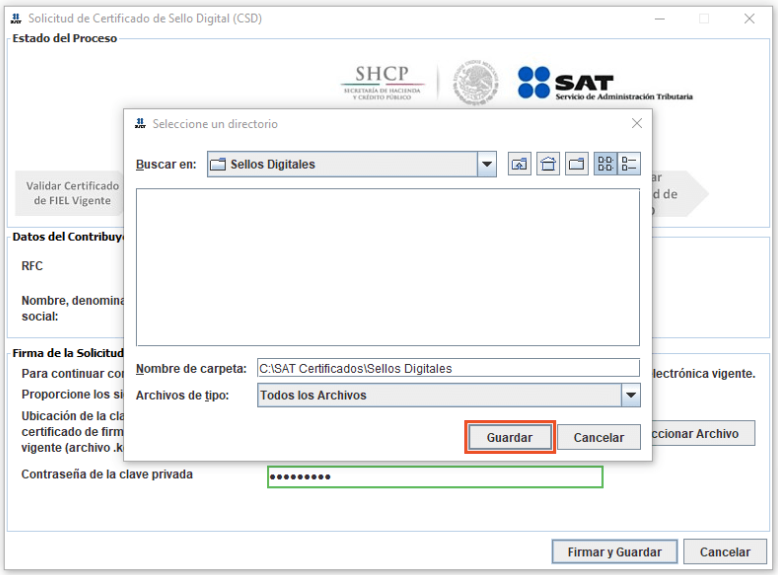Open the 'Archivos de tipo' dropdown arrow
Screen dimensions: 778x575
click(x=630, y=396)
